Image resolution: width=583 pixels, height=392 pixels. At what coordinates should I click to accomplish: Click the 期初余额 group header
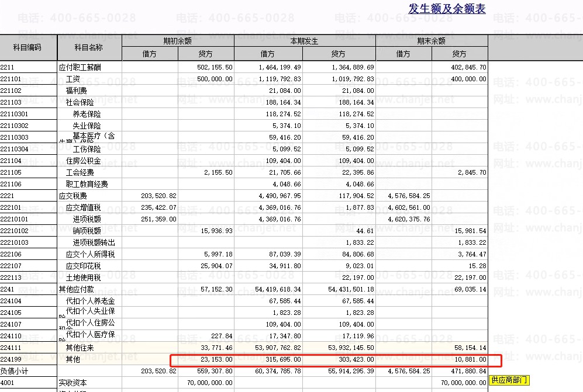click(178, 41)
